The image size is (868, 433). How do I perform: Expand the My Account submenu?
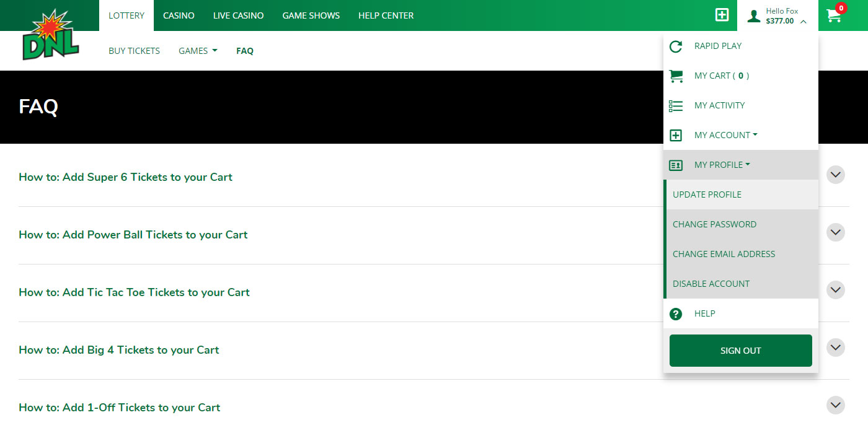coord(725,135)
